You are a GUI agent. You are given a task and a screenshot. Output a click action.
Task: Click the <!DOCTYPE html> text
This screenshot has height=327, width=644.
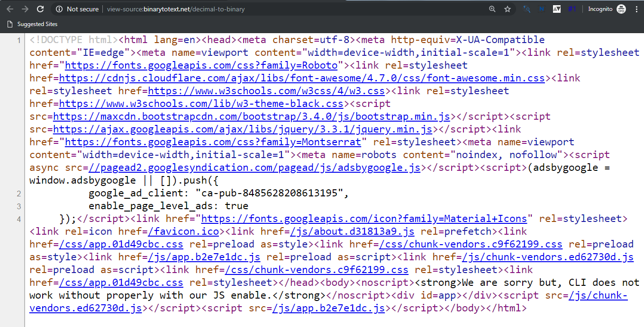click(74, 40)
